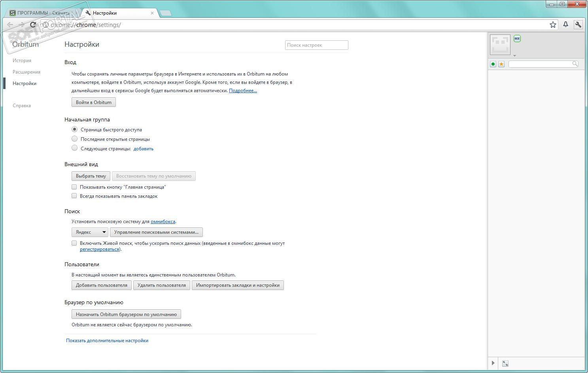Select 'Последние открытые страницы' radio button
Screen dimensions: 588x373
pyautogui.click(x=74, y=139)
